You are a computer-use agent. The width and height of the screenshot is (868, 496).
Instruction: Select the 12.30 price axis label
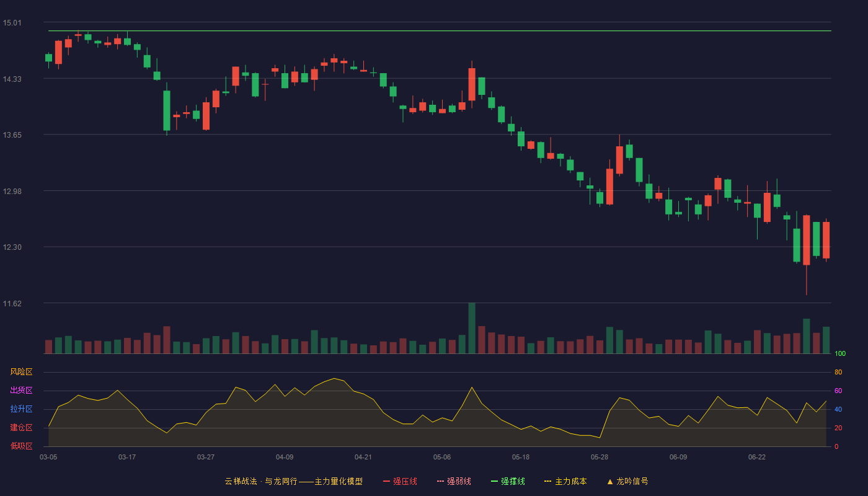[x=12, y=247]
